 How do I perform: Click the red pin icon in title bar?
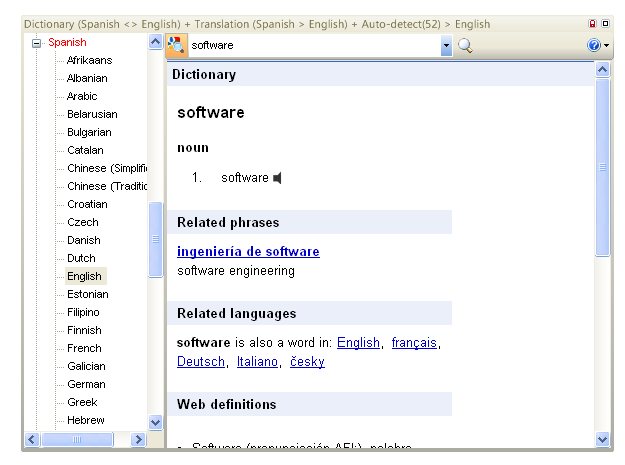(x=591, y=23)
